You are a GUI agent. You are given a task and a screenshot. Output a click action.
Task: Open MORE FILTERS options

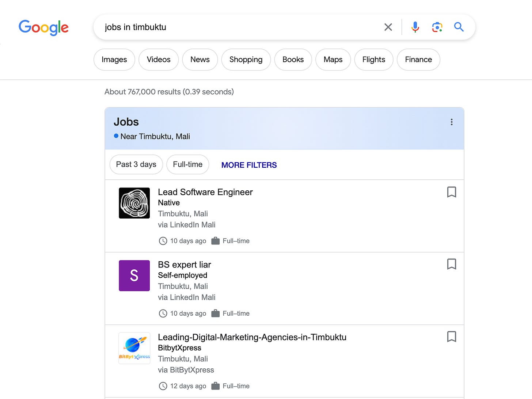(x=249, y=165)
